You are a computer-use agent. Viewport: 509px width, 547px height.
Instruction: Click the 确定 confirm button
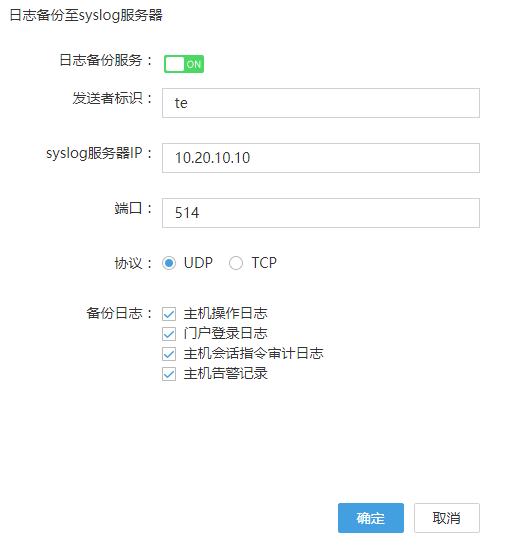click(371, 518)
